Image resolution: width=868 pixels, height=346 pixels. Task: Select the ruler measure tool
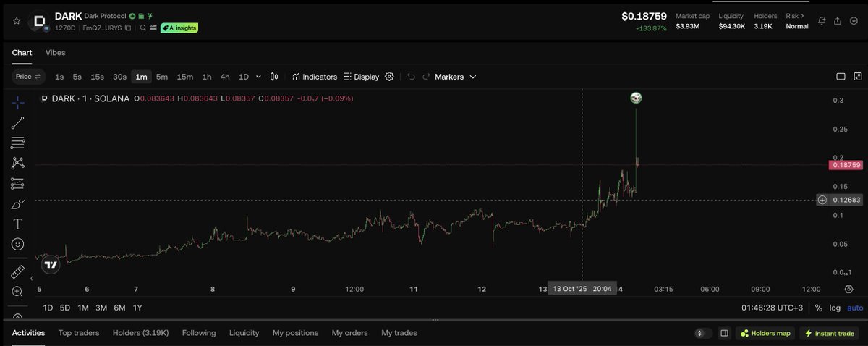coord(18,271)
